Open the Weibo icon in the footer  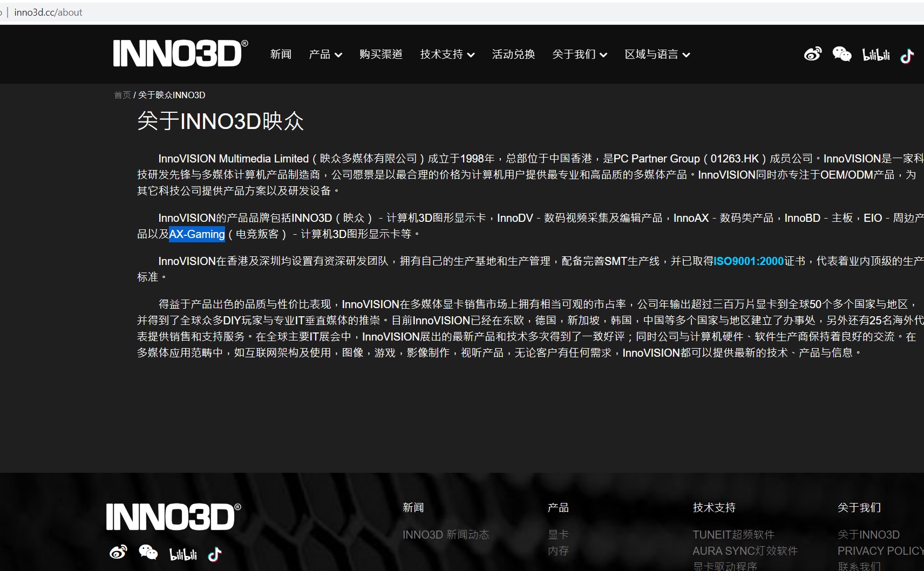118,552
